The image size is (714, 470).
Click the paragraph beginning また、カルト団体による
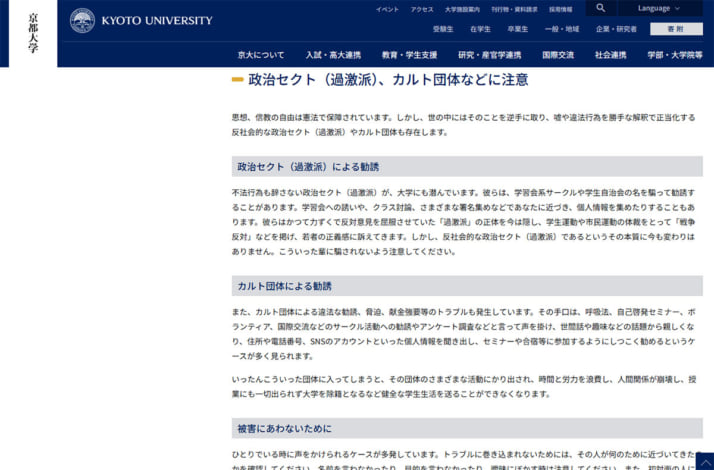click(x=464, y=334)
